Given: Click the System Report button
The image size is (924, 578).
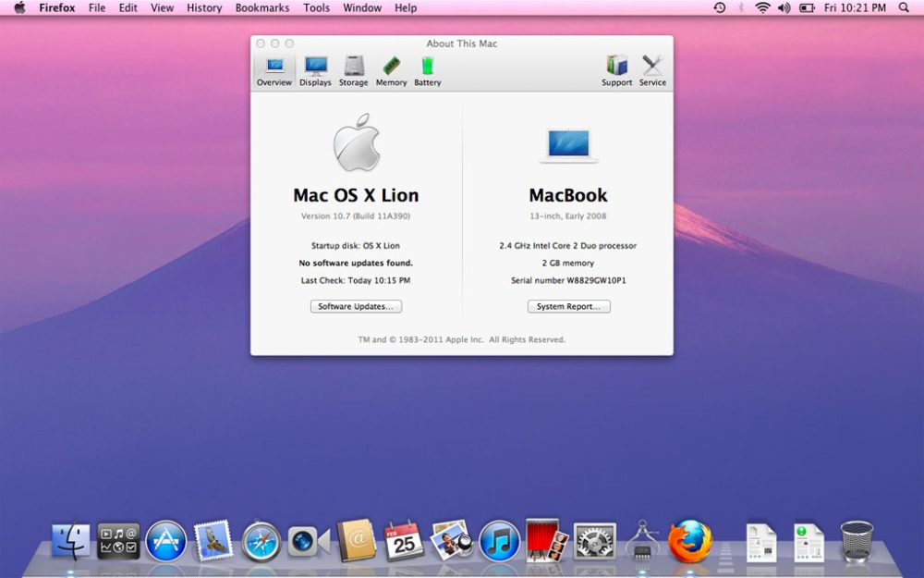Looking at the screenshot, I should coord(568,306).
